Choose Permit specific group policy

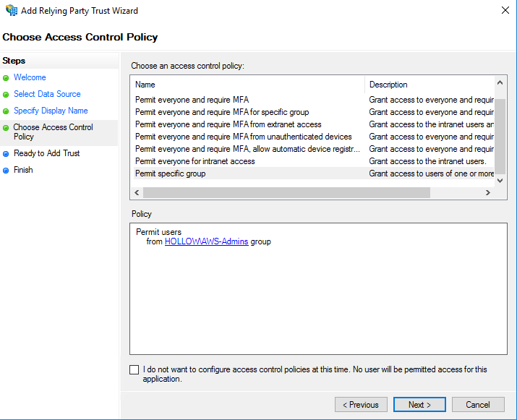pos(170,173)
